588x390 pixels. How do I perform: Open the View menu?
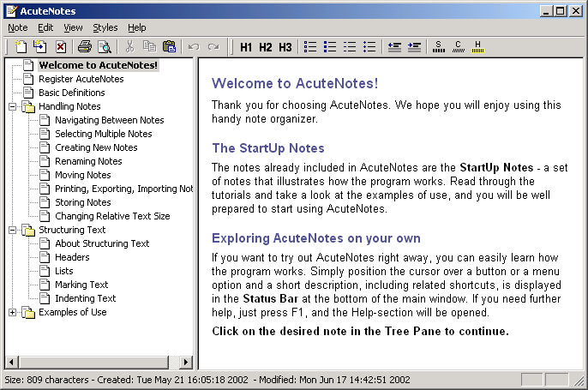click(73, 27)
